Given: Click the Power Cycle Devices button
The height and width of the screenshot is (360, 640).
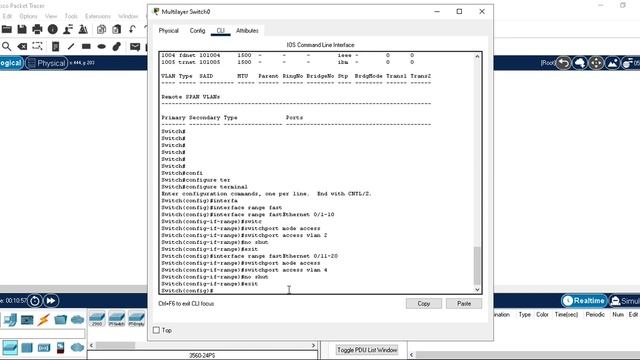Looking at the screenshot, I should tap(35, 301).
